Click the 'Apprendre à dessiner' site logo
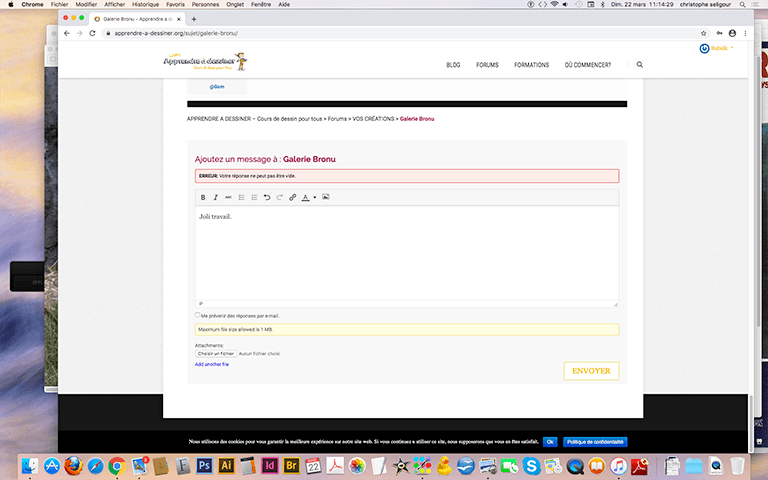The image size is (768, 480). 205,61
